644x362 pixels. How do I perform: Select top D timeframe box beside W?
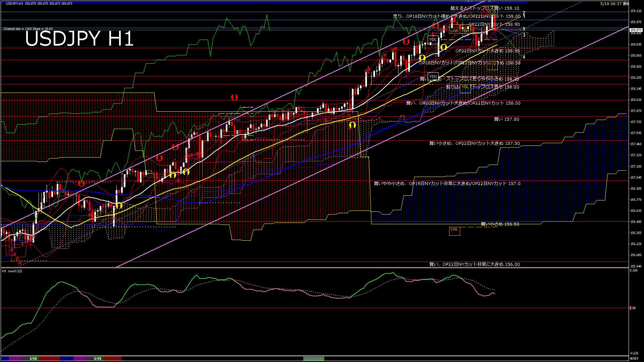494,12
